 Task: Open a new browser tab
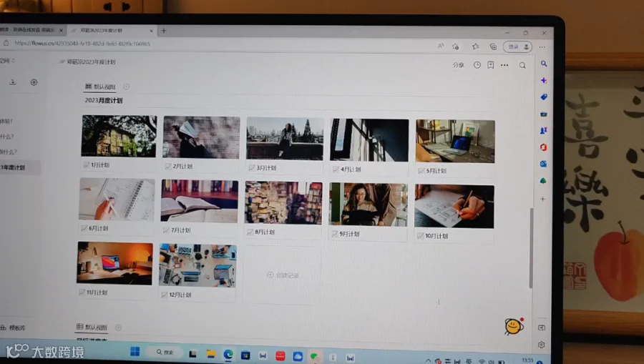tap(163, 31)
